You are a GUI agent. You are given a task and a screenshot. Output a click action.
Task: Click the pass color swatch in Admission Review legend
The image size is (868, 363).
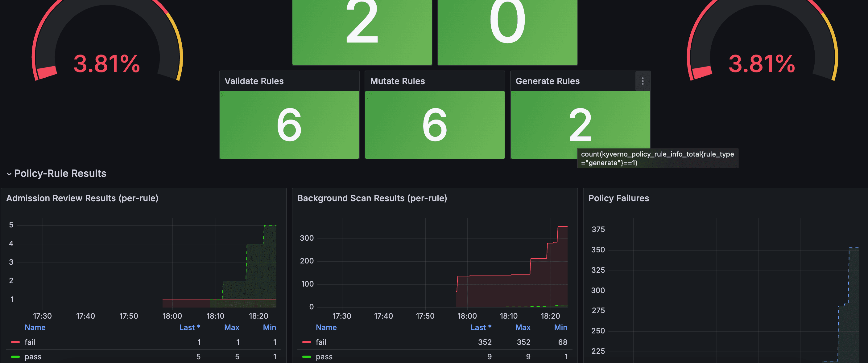click(x=15, y=357)
